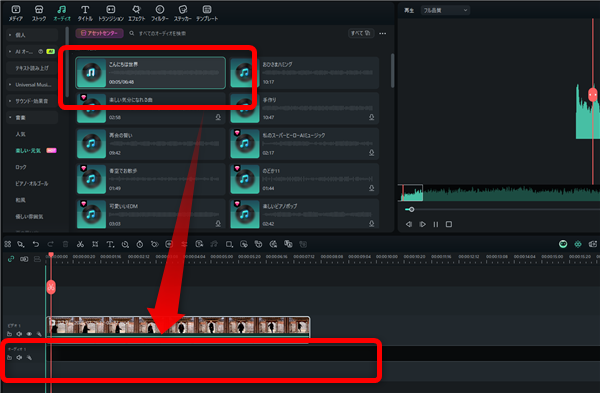Open the トランジション (Transitions) tab
Screen dimensions: 600x393
point(111,13)
